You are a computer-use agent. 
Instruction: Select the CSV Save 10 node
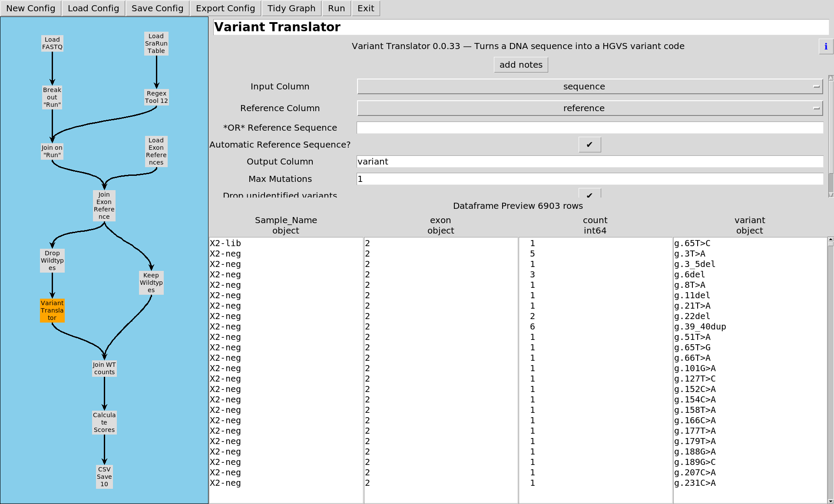tap(104, 477)
